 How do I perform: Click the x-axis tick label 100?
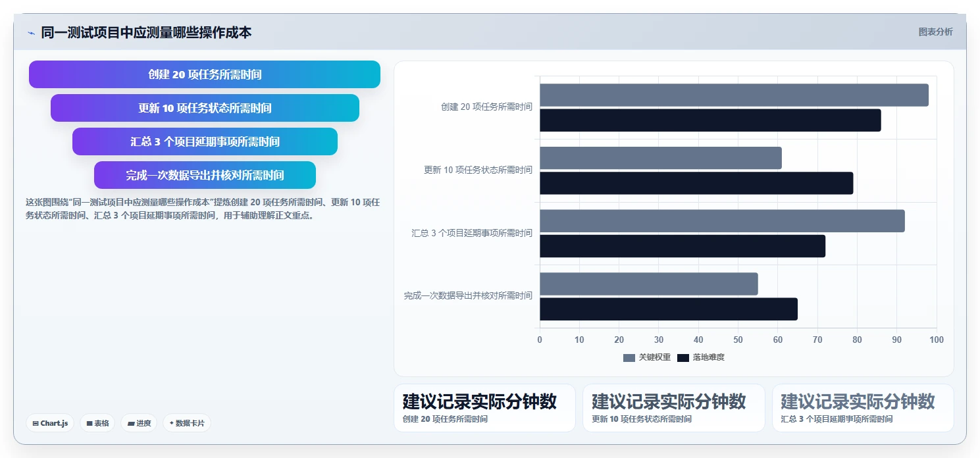[x=937, y=340]
